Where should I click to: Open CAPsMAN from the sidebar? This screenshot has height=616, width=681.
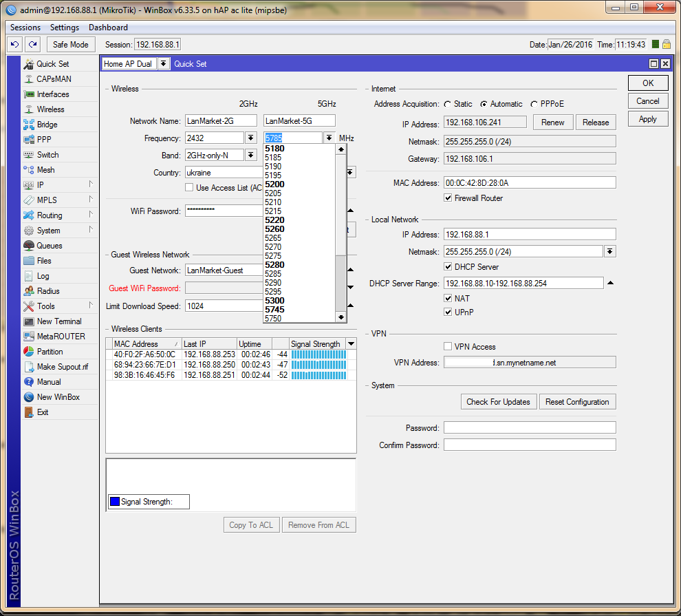click(53, 79)
